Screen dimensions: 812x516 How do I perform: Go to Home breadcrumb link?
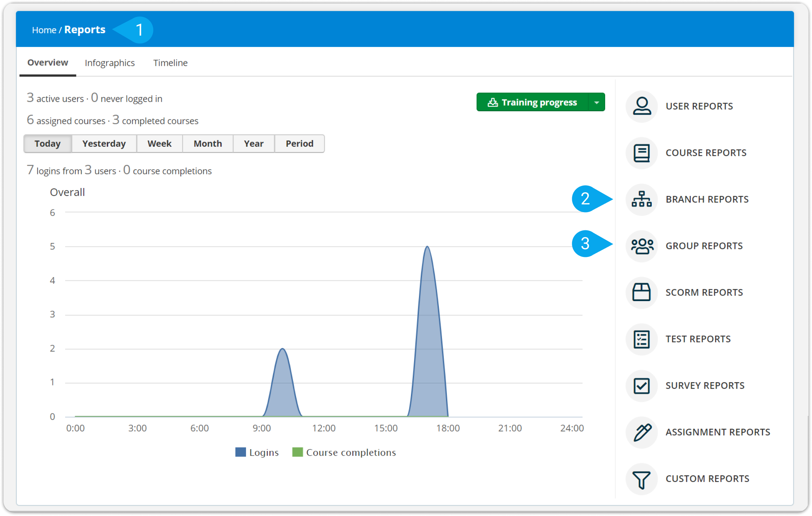click(x=44, y=30)
